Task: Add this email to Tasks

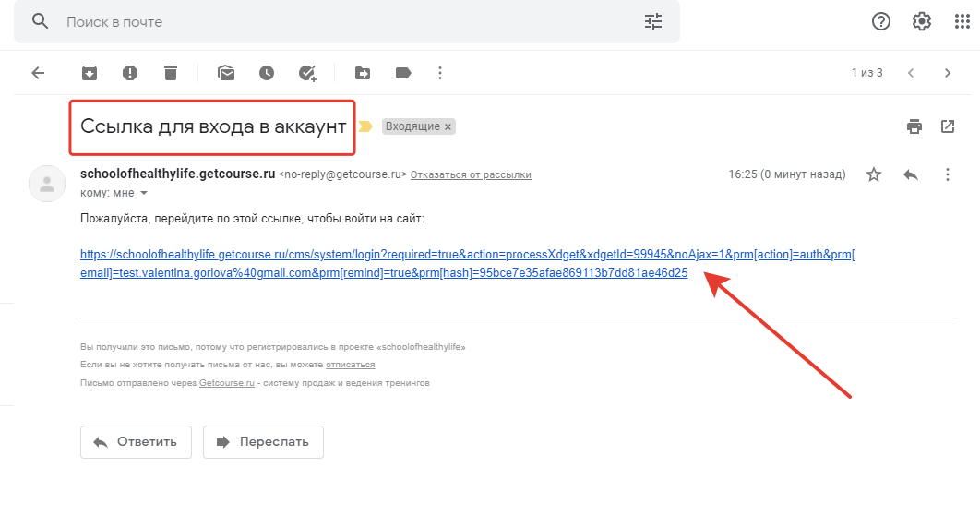Action: click(307, 74)
